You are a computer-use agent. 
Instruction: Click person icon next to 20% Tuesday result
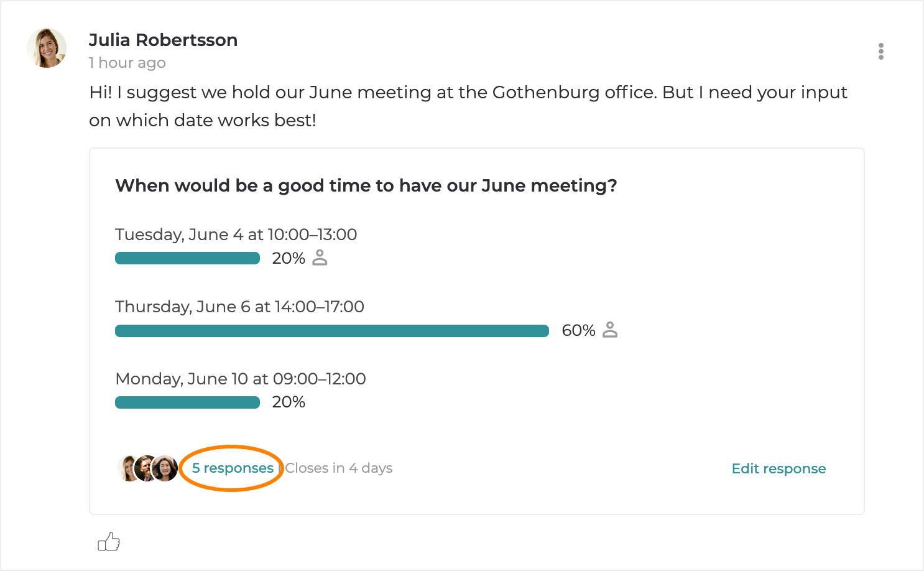click(320, 258)
